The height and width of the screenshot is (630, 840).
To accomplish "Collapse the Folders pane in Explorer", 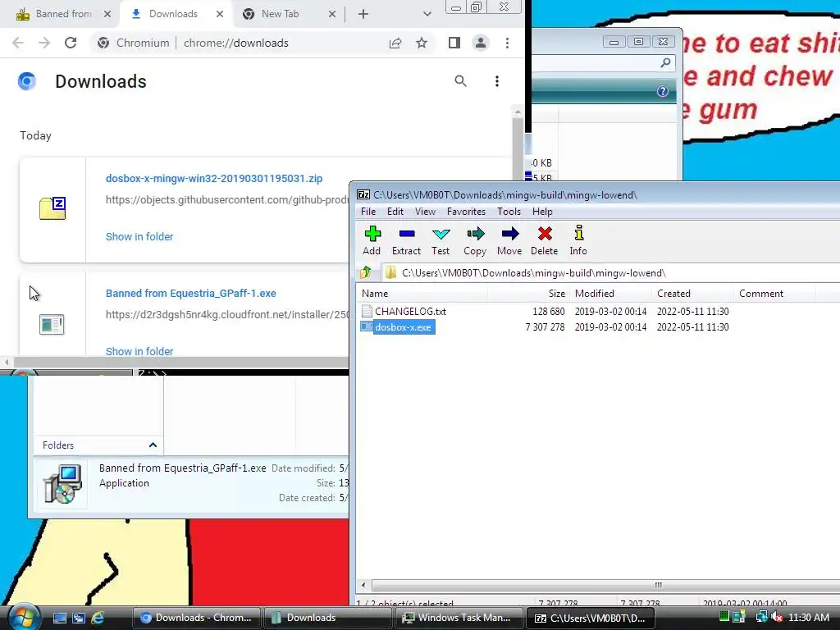I will point(153,445).
